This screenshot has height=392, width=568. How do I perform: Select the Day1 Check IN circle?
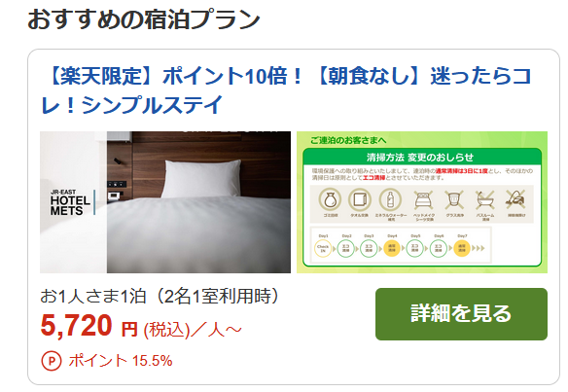click(x=323, y=249)
